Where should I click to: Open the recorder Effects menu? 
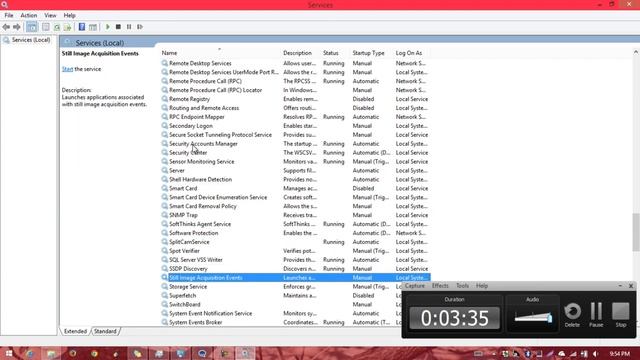(x=440, y=286)
